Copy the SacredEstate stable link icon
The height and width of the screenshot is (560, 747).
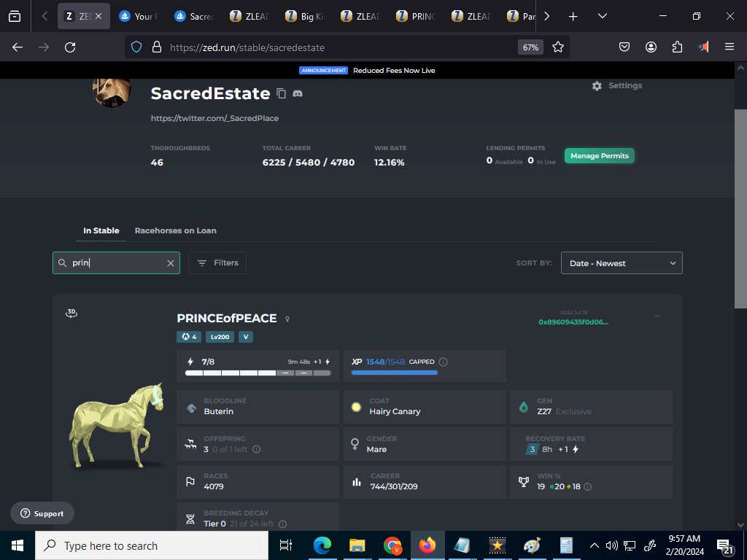point(281,93)
